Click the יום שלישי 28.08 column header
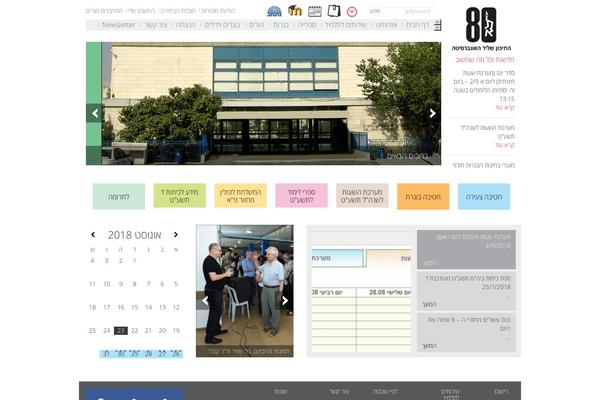600x400 pixels. click(x=384, y=292)
